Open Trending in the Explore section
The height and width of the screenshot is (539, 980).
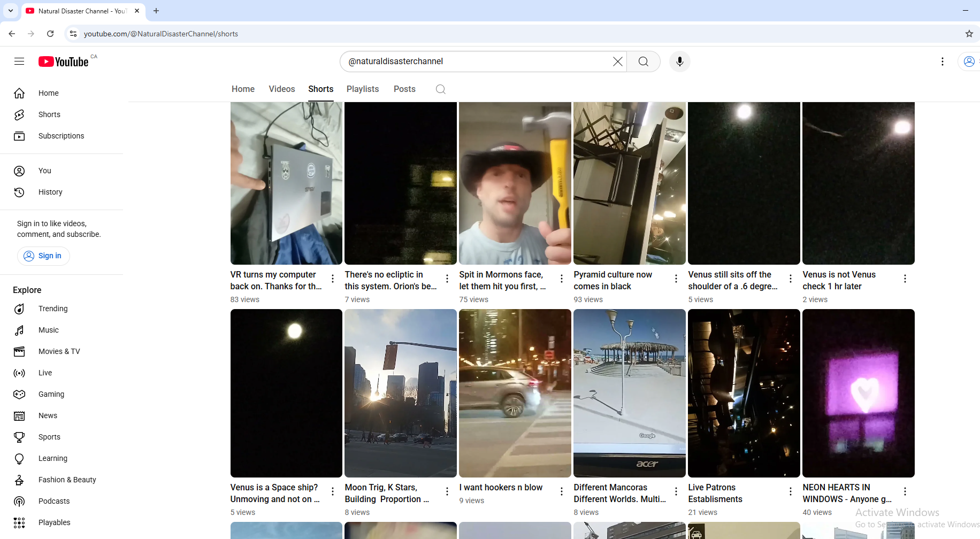pos(53,309)
